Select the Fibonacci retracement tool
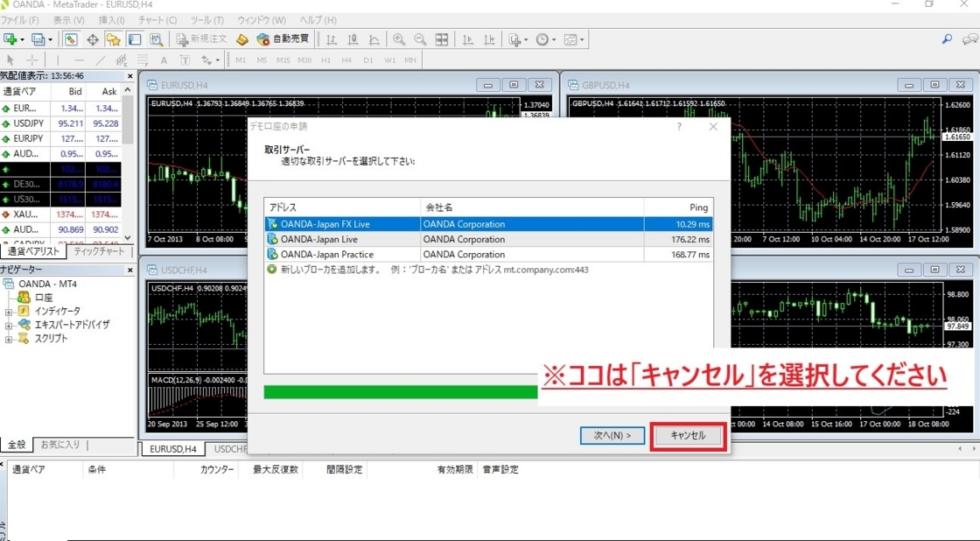980x541 pixels. click(143, 60)
